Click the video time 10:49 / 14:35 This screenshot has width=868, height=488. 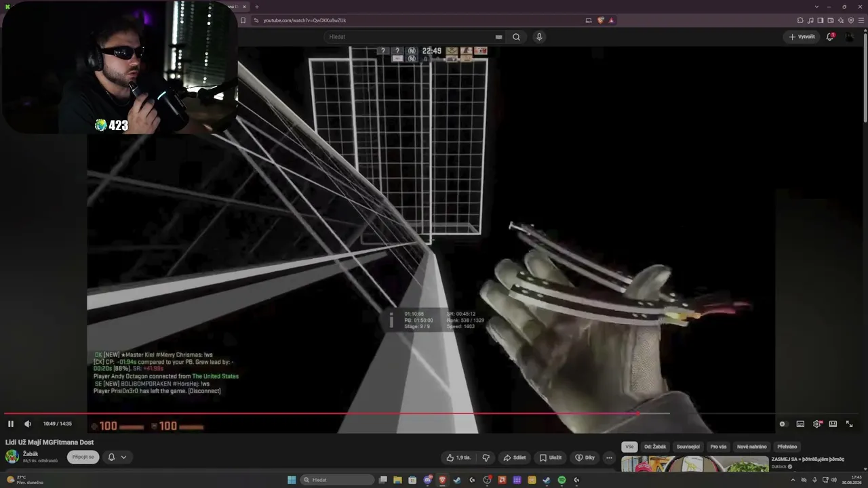coord(57,424)
